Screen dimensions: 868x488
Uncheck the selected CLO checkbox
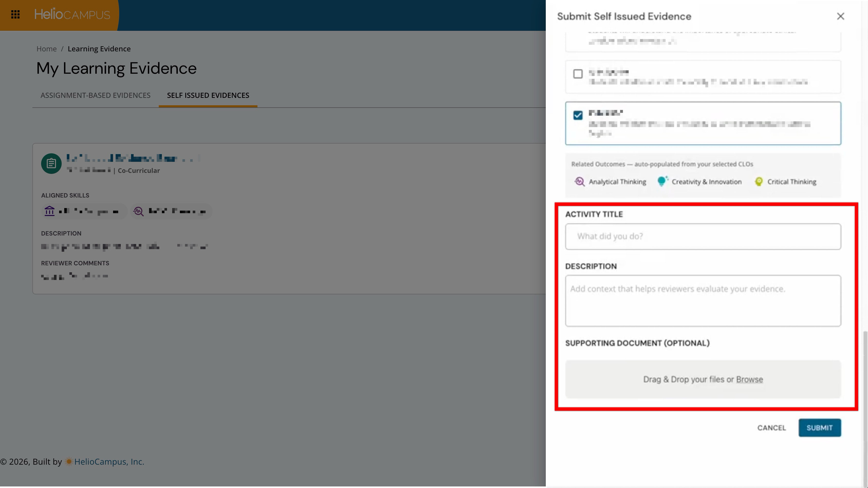click(x=578, y=116)
